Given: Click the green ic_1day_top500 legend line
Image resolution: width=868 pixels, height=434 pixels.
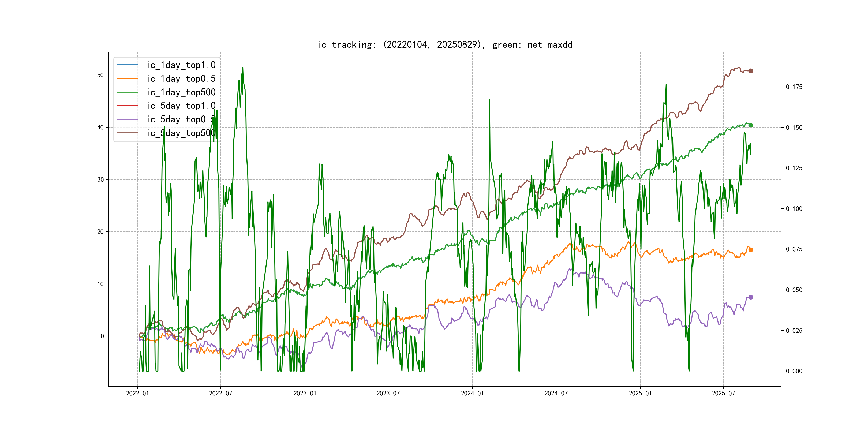Looking at the screenshot, I should [x=127, y=92].
